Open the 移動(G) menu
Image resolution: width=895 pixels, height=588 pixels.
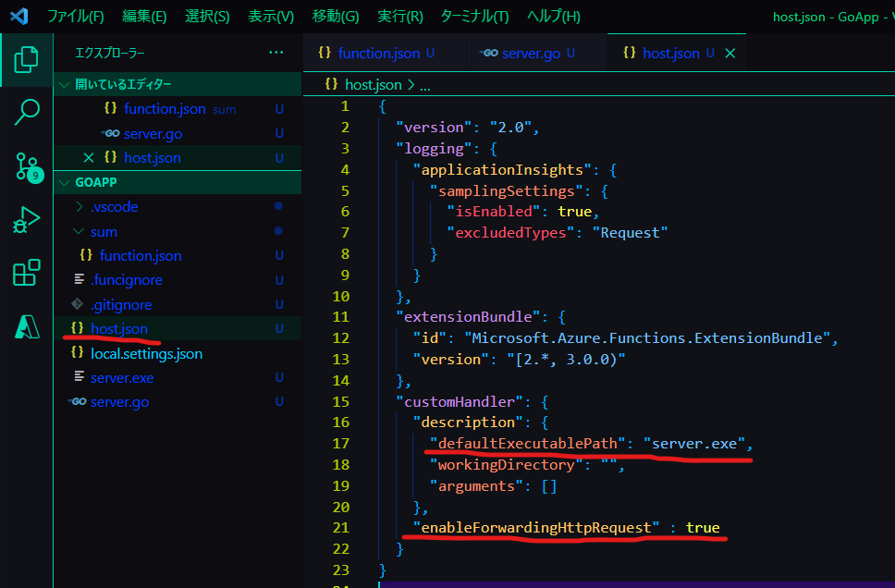coord(336,16)
